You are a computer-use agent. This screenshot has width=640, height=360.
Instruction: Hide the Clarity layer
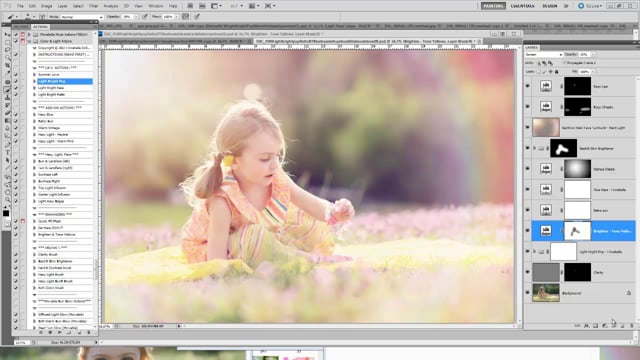pos(528,272)
